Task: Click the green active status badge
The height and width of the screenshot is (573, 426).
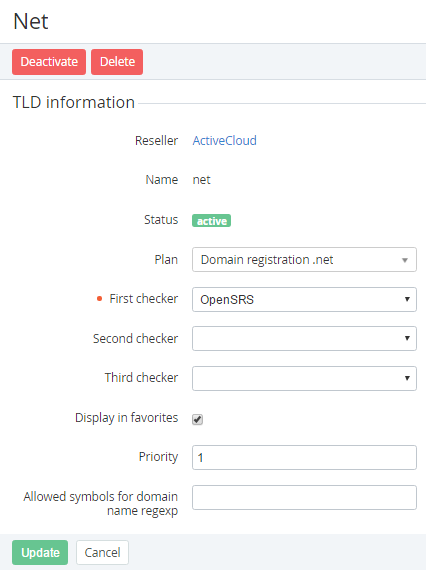Action: pyautogui.click(x=212, y=221)
